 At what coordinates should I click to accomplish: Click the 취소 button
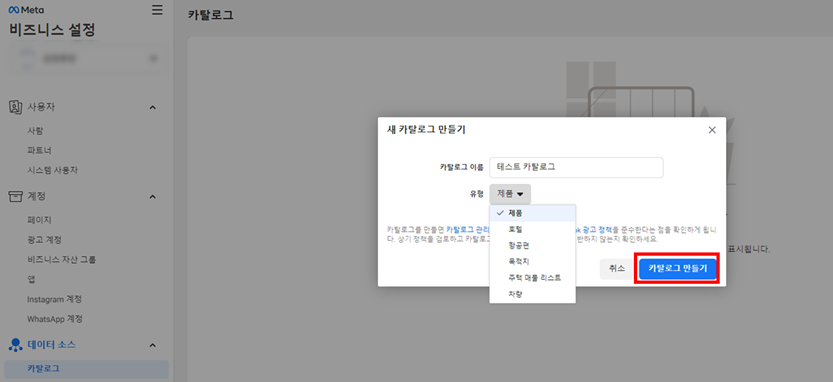[616, 269]
